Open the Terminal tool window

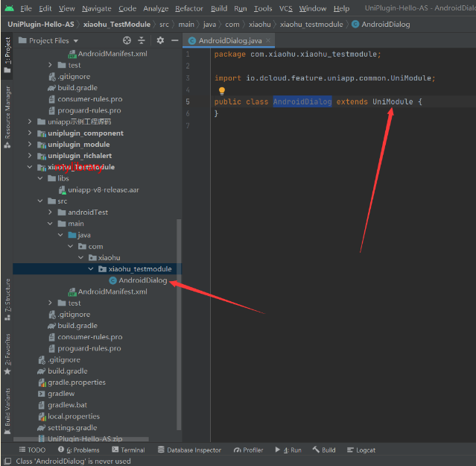coord(128,450)
